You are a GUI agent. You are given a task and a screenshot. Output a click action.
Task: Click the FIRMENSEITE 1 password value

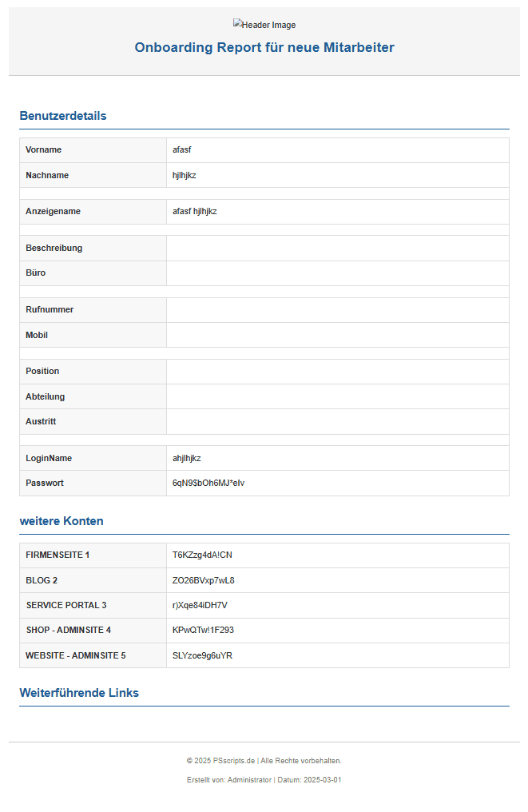202,555
